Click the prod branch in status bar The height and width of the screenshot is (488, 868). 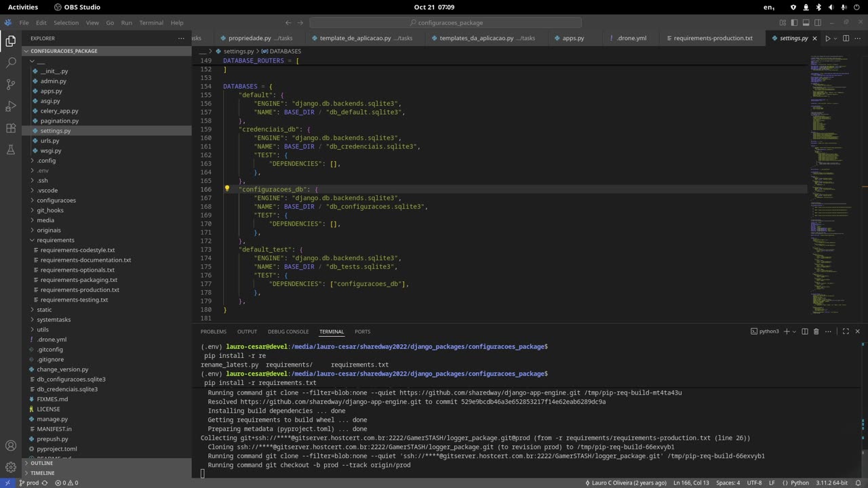click(28, 483)
